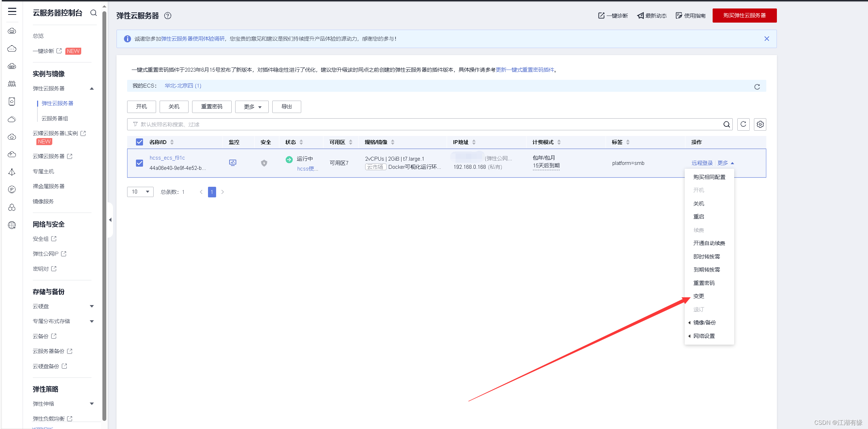The image size is (868, 429).
Task: Click the search magnifier in the filter bar
Action: tap(726, 124)
